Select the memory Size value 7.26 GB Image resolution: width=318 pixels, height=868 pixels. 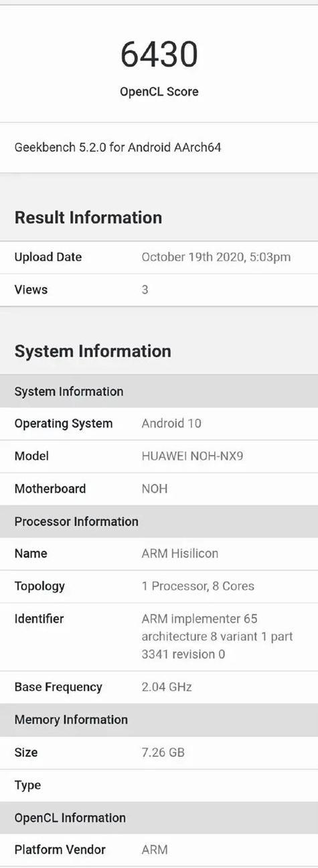[x=163, y=752]
